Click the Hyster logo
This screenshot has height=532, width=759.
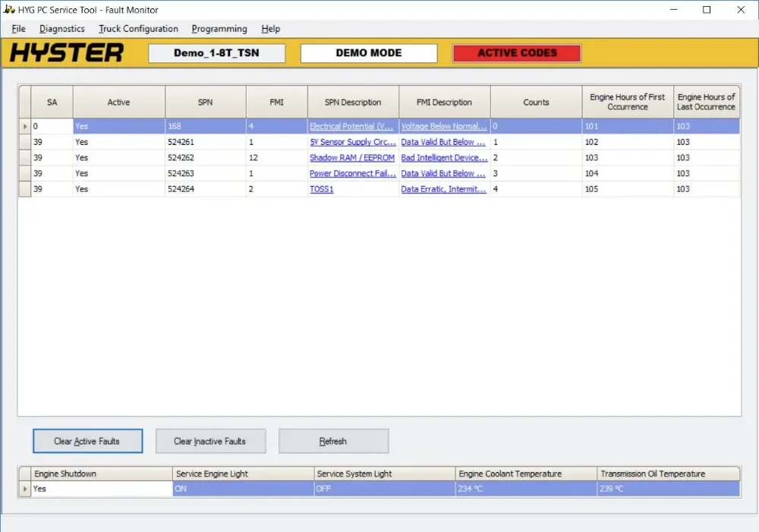67,53
